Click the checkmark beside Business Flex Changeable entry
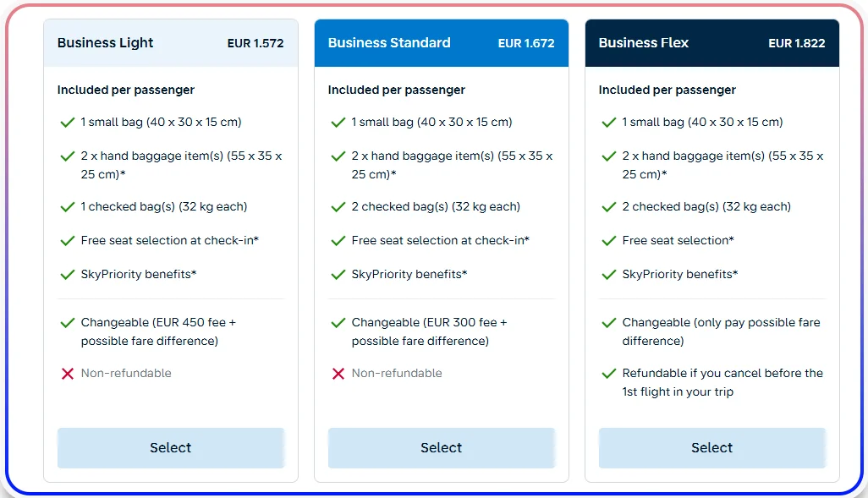 608,322
